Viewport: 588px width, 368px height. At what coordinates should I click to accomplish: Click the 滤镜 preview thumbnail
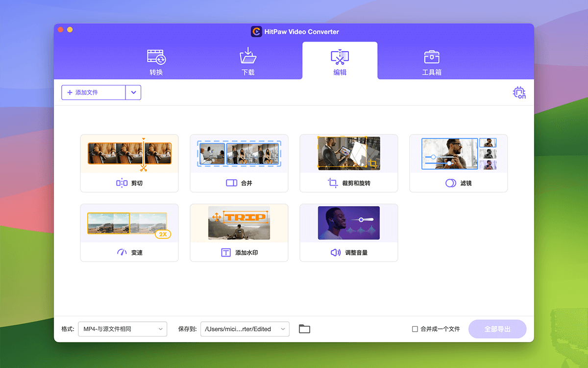pos(459,154)
